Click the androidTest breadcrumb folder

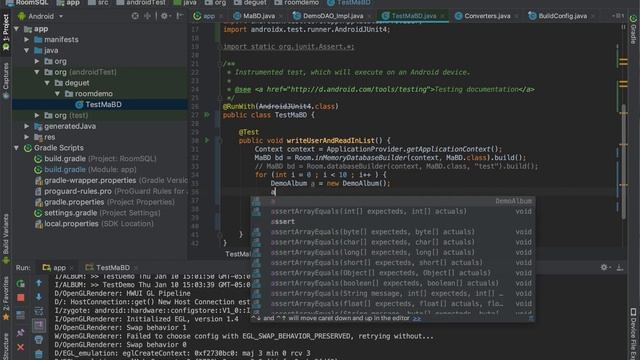coord(141,2)
